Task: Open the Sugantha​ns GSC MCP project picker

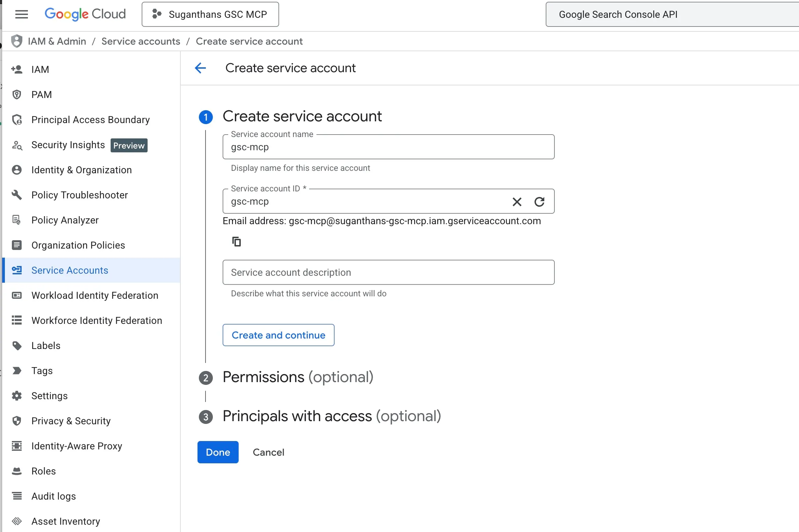Action: (x=210, y=14)
